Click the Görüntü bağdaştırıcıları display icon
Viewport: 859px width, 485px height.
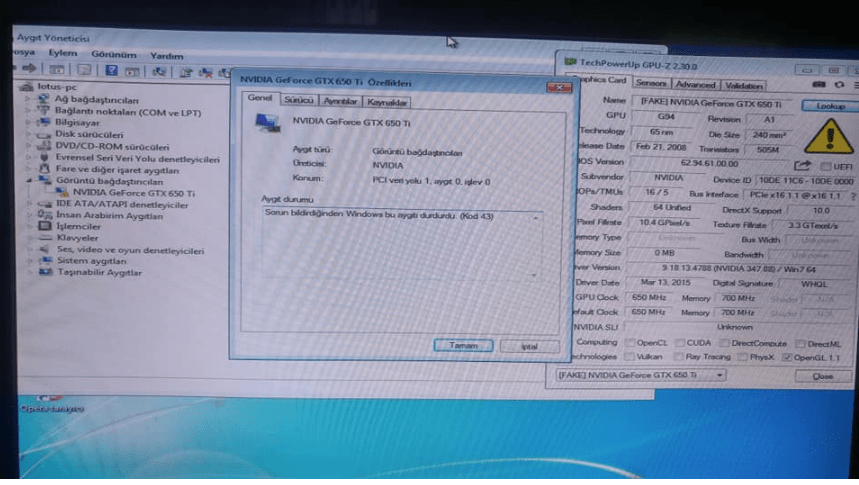point(45,180)
